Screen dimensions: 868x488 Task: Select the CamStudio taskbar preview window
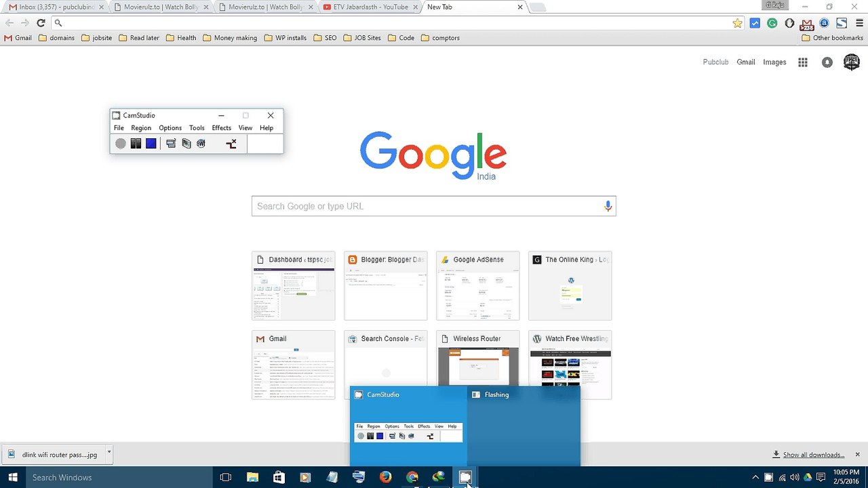409,426
